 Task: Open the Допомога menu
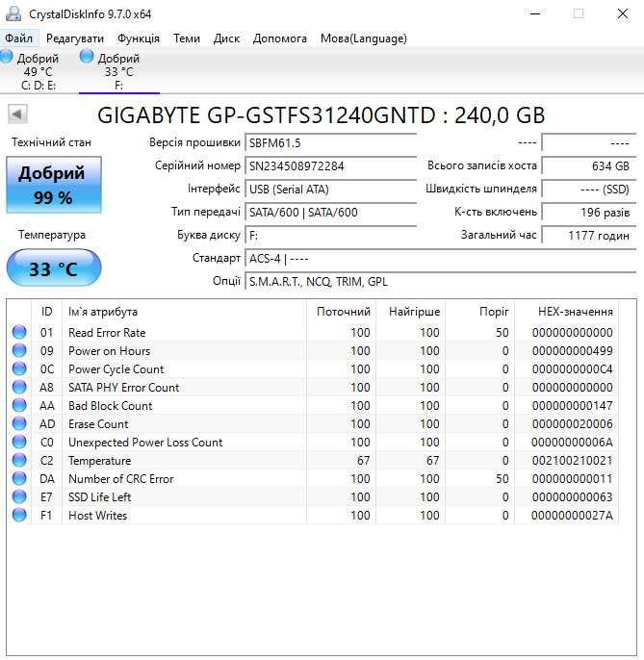tap(280, 38)
